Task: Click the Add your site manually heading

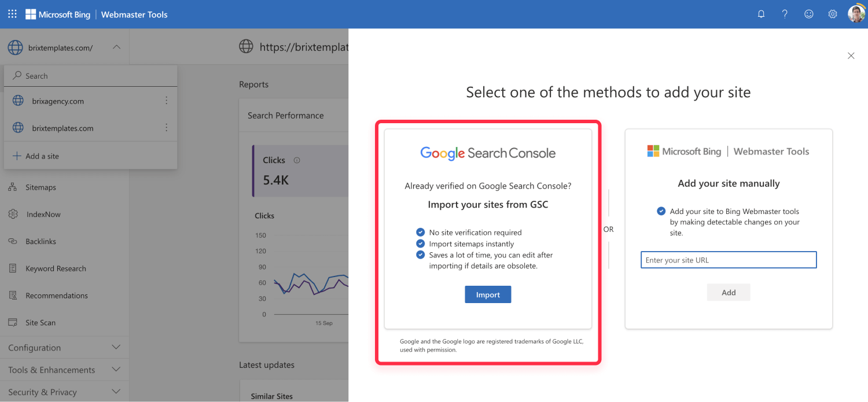Action: click(729, 183)
